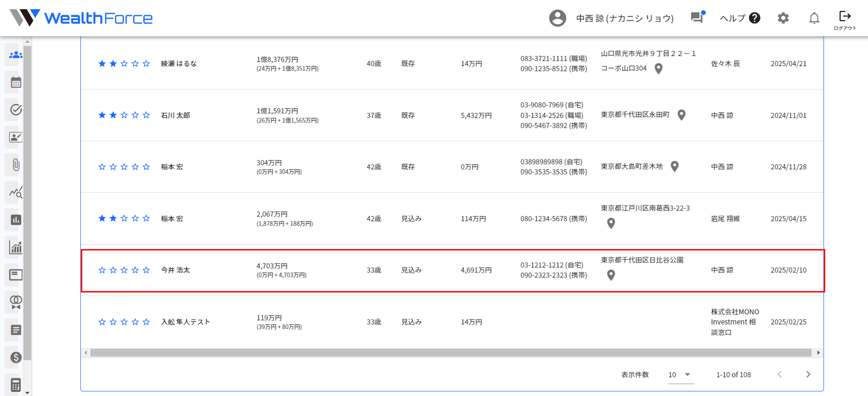Open the chat messages icon in header
868x396 pixels.
[x=696, y=18]
